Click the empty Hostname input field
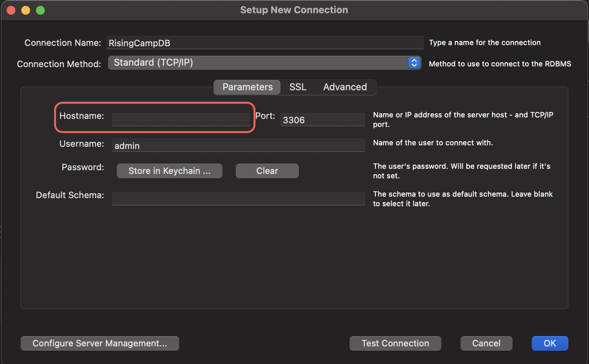Image resolution: width=589 pixels, height=364 pixels. pos(181,120)
